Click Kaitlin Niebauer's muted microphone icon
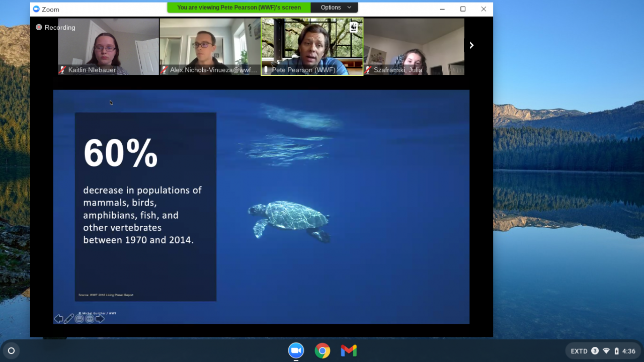 [62, 70]
